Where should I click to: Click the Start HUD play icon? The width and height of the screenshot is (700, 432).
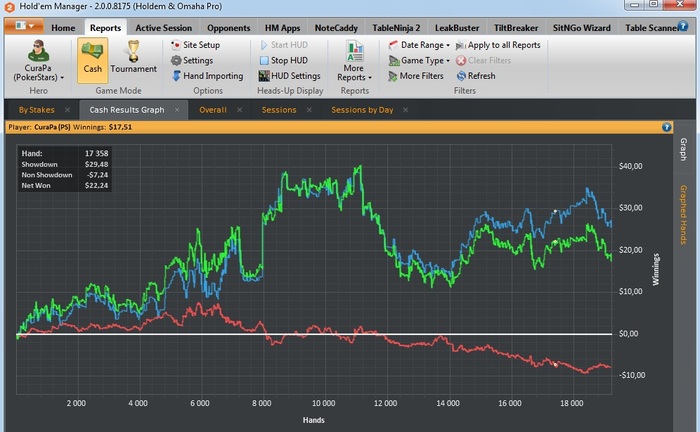coord(264,45)
